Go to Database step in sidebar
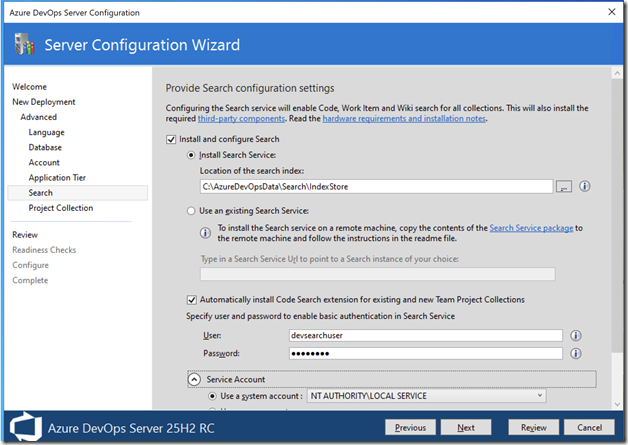This screenshot has width=628, height=445. pyautogui.click(x=45, y=147)
